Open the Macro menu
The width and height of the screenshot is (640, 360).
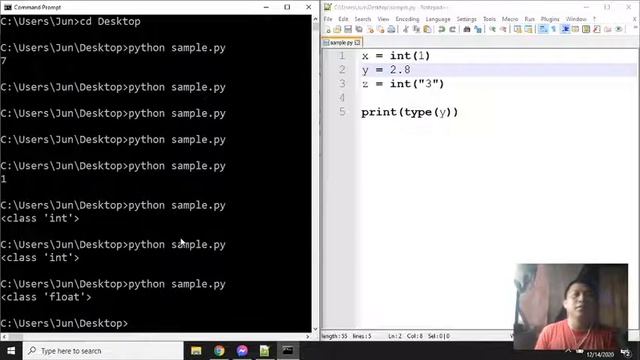click(510, 19)
